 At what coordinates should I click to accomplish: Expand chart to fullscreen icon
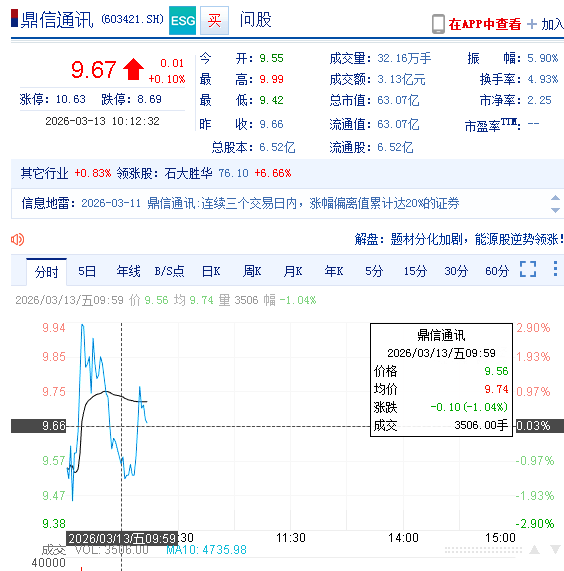528,269
